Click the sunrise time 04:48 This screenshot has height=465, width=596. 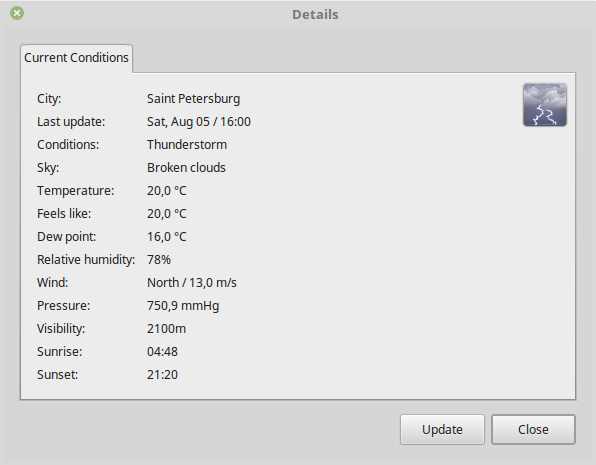(x=162, y=352)
